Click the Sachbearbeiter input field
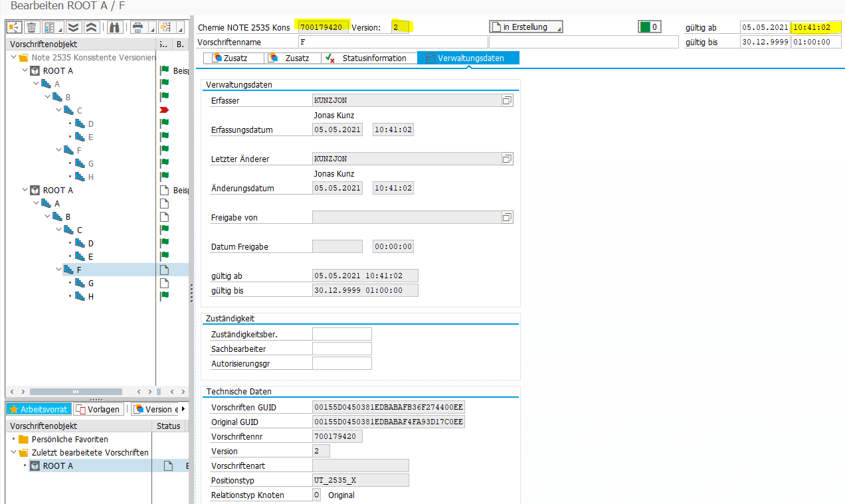Screen dimensions: 845x504 coord(341,349)
